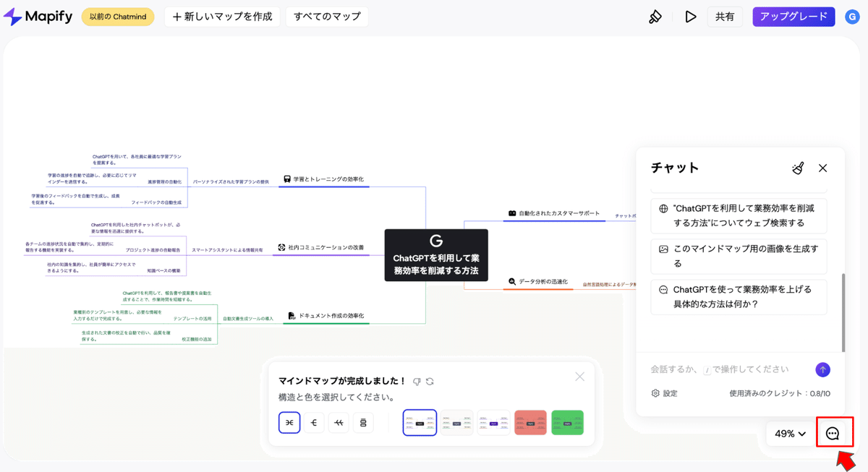Screen dimensions: 868x472
Task: Click the clean-up brush icon in the chat panel header
Action: (798, 168)
